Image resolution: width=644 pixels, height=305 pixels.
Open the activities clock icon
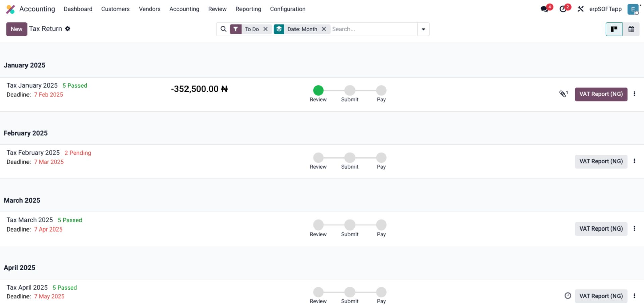pos(563,9)
